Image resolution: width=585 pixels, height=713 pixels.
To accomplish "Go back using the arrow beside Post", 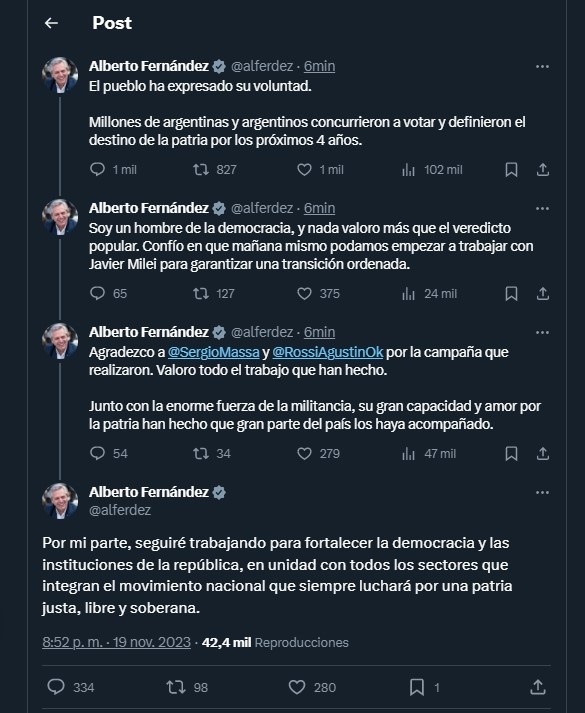I will [51, 23].
